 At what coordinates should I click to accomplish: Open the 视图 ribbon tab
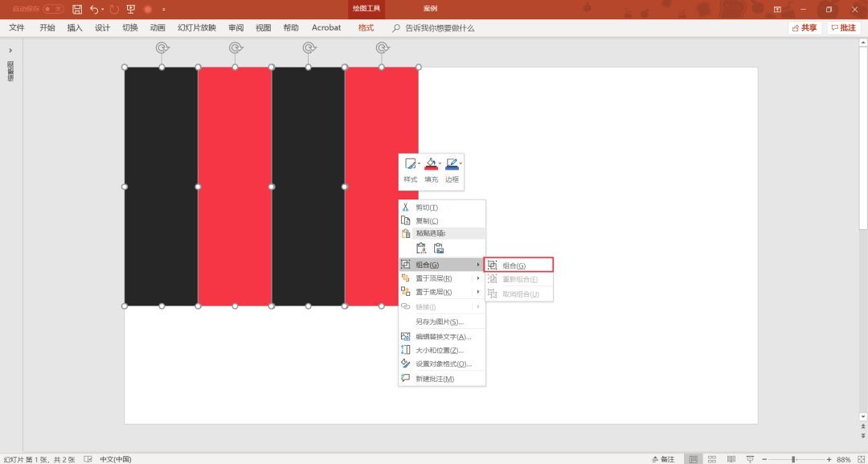264,27
